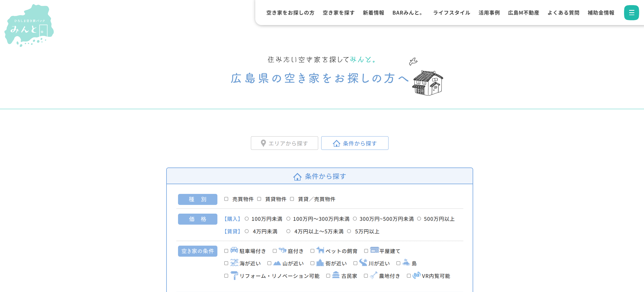This screenshot has width=644, height=292.
Task: Open the よくある質問 menu item
Action: 563,13
